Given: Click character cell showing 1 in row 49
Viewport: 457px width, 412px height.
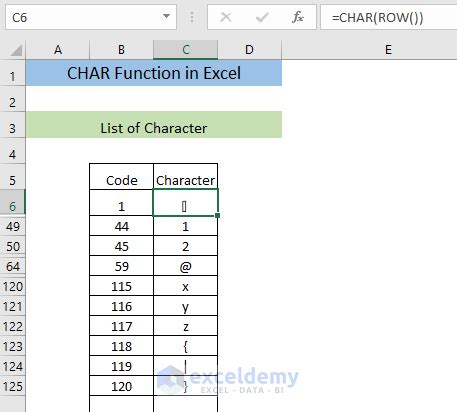Looking at the screenshot, I should pyautogui.click(x=185, y=226).
